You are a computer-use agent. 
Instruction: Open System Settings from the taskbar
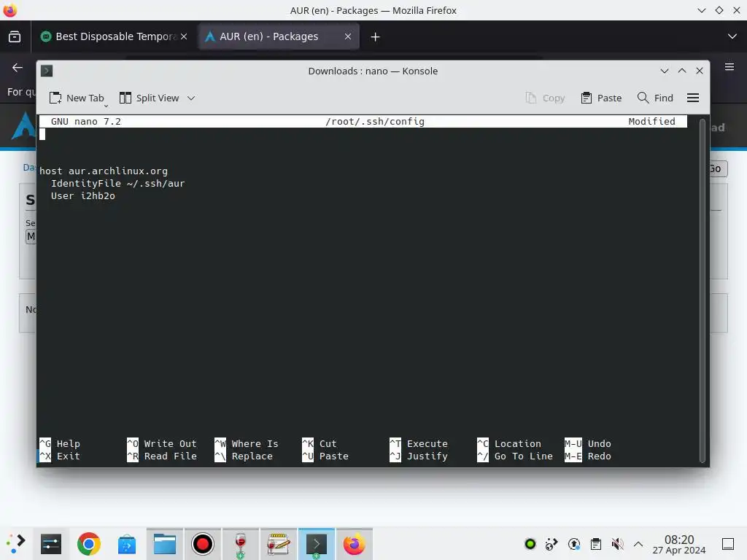click(x=51, y=544)
